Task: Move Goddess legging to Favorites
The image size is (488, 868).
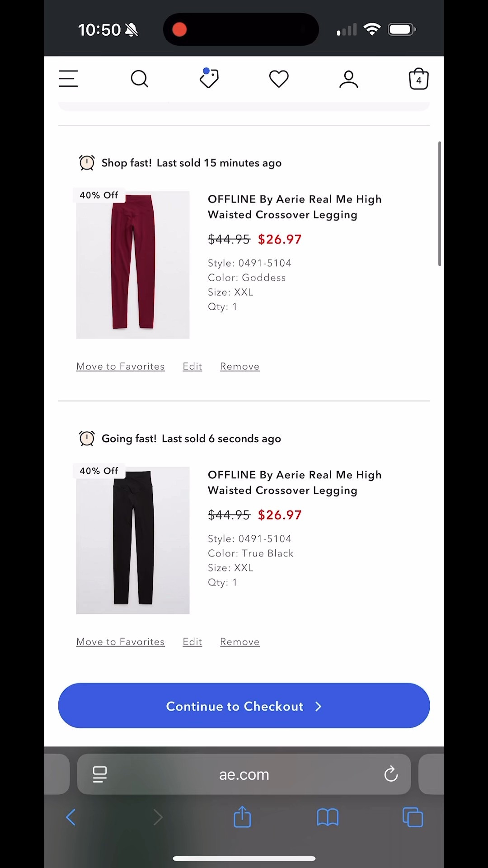Action: [120, 366]
